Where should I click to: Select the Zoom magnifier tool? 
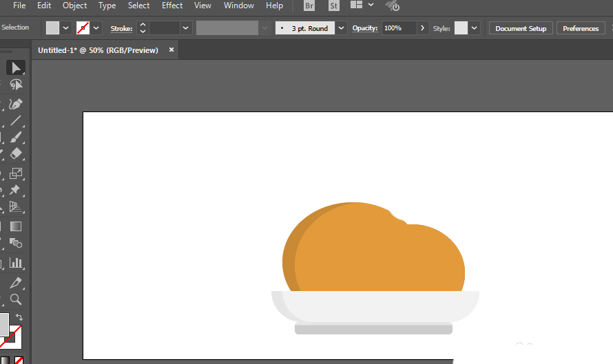(16, 299)
